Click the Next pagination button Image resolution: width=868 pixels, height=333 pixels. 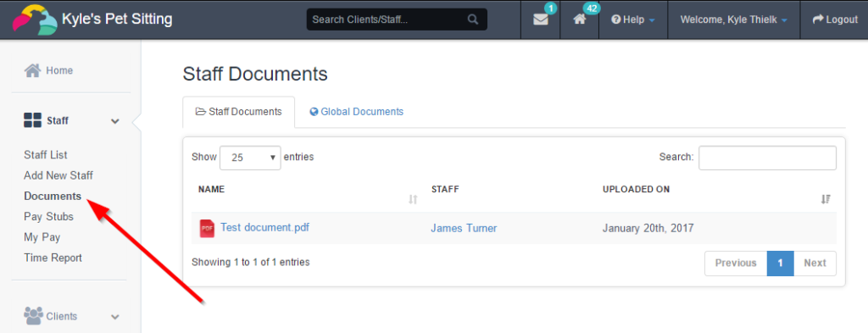[x=815, y=264]
